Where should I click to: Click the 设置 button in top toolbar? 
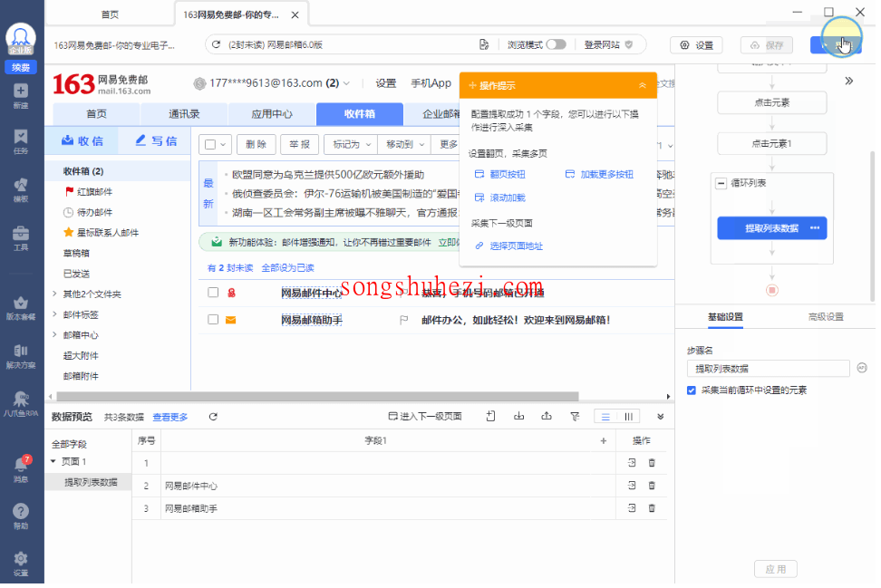point(697,45)
